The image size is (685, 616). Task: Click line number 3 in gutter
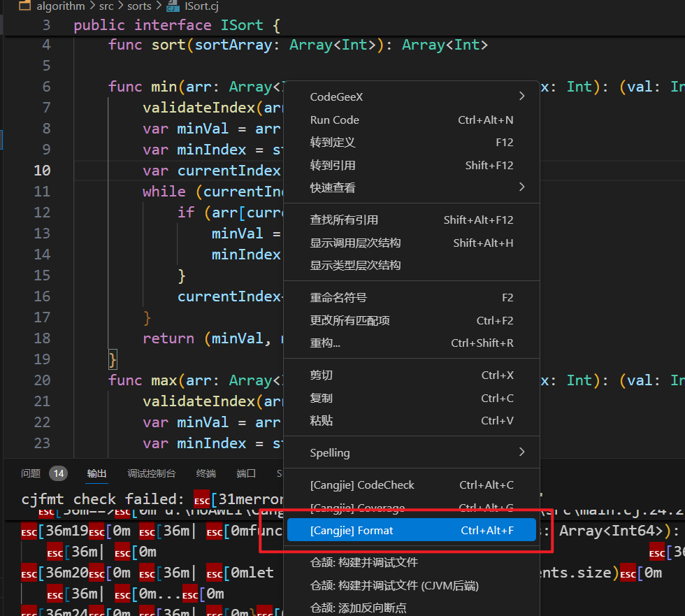click(46, 25)
